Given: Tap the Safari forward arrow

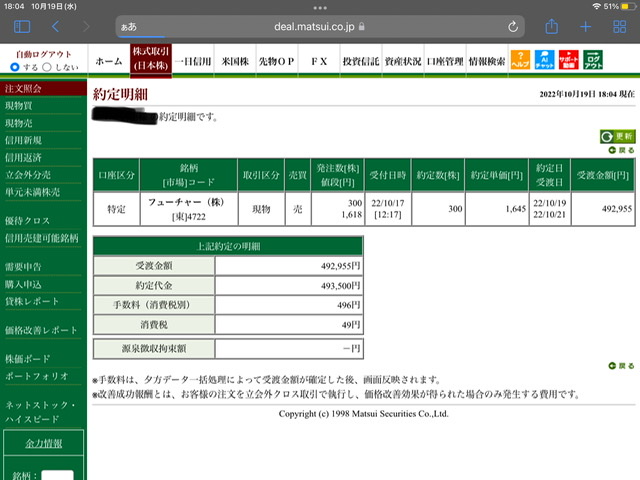Looking at the screenshot, I should (86, 27).
